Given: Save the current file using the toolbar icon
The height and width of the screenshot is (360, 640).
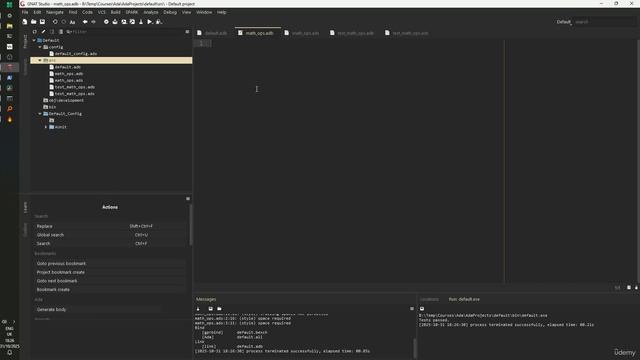Looking at the screenshot, I should click(42, 22).
